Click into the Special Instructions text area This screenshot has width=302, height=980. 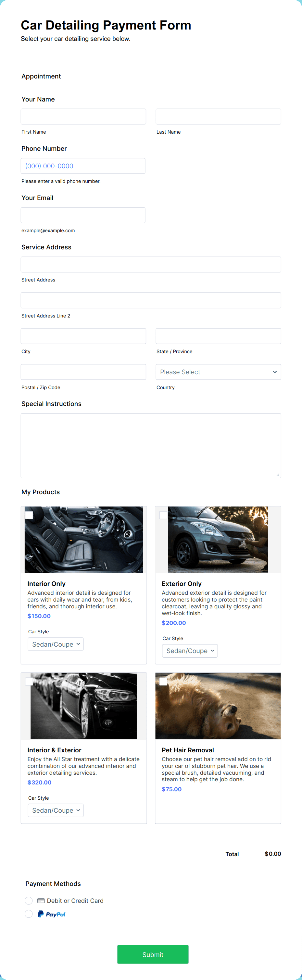(151, 446)
